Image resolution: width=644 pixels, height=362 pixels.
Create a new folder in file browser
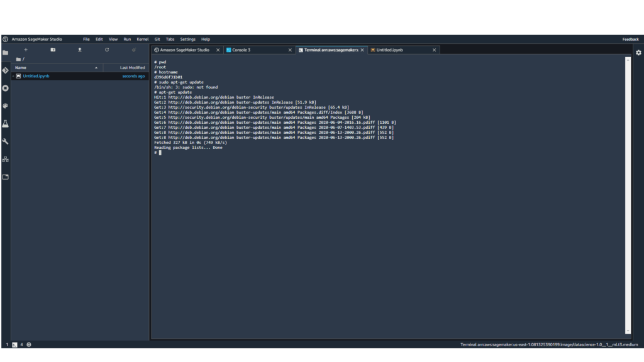point(53,50)
